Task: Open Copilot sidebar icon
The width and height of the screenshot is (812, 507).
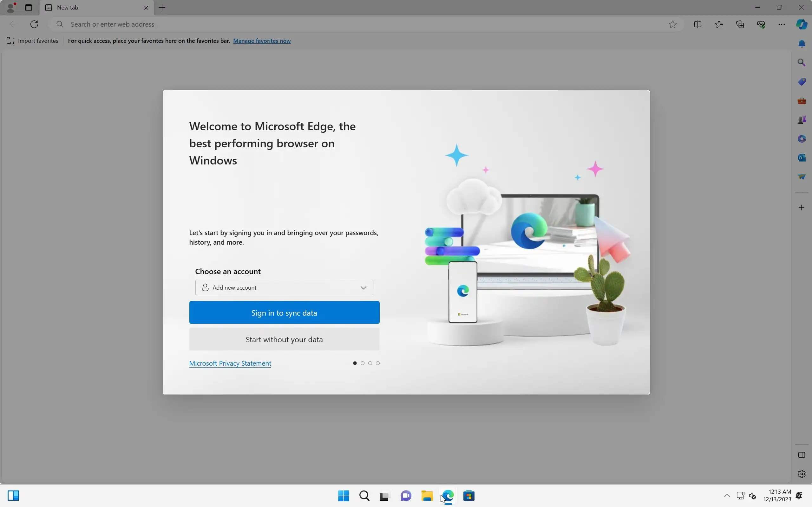Action: tap(802, 24)
